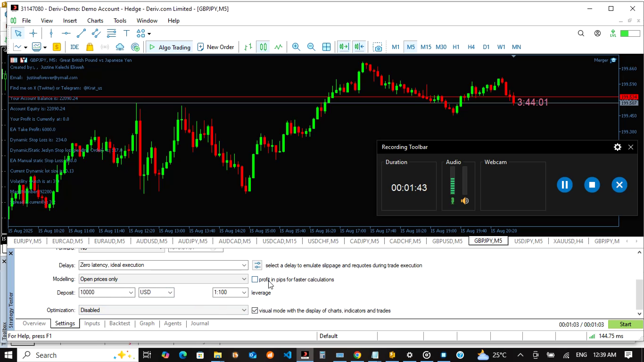Open the user account profile icon
The width and height of the screenshot is (644, 362).
coord(597,33)
